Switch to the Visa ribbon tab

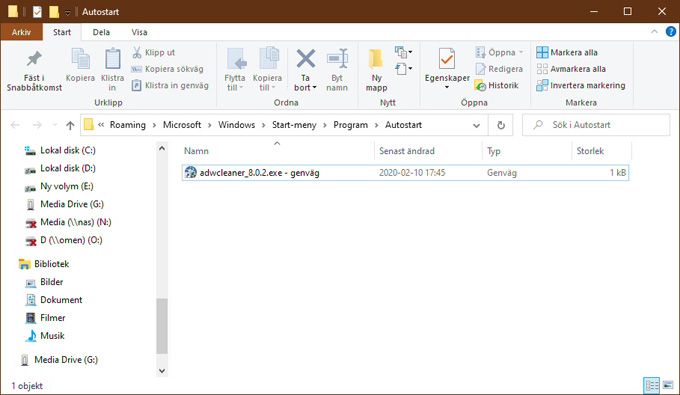139,32
